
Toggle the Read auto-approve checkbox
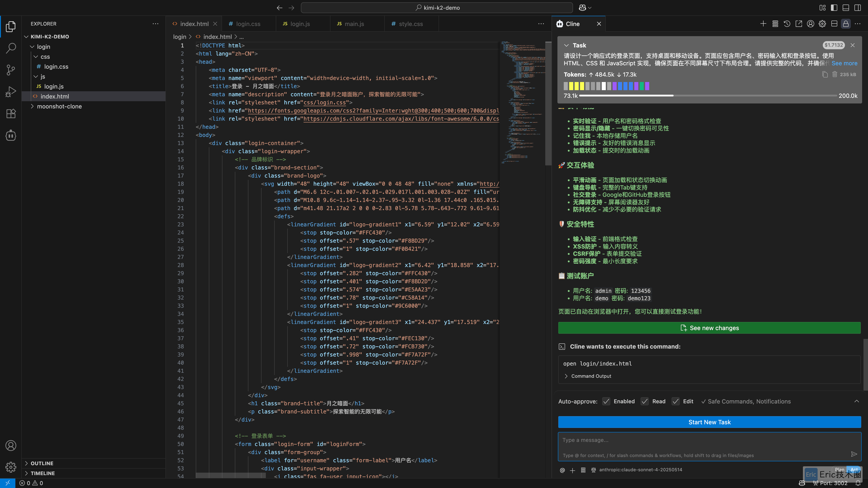click(x=645, y=401)
